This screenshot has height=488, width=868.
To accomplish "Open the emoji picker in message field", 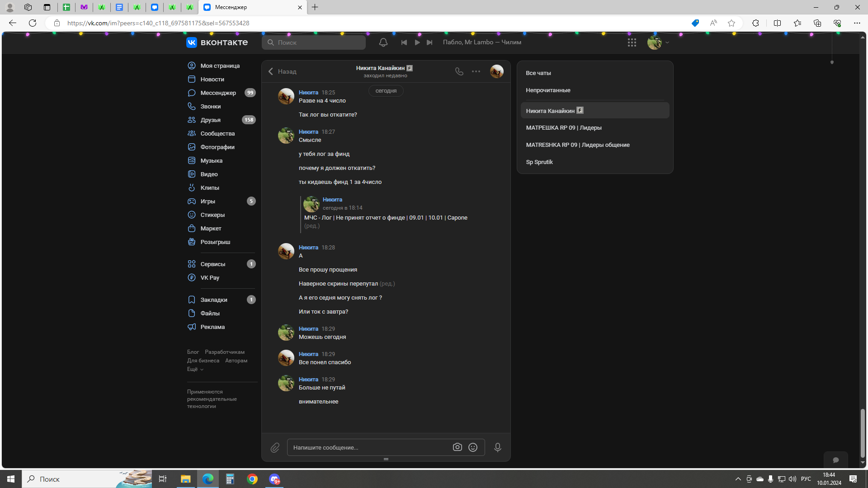I will (x=473, y=447).
